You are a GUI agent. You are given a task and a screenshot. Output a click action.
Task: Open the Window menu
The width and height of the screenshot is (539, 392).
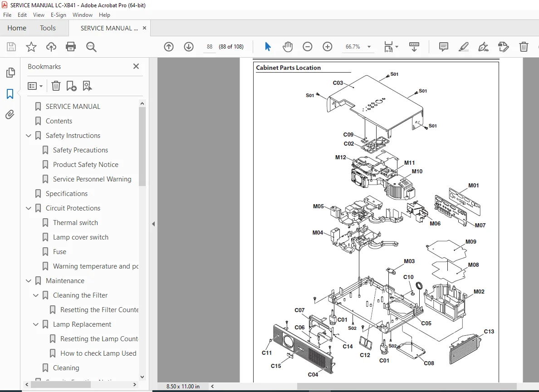click(83, 15)
